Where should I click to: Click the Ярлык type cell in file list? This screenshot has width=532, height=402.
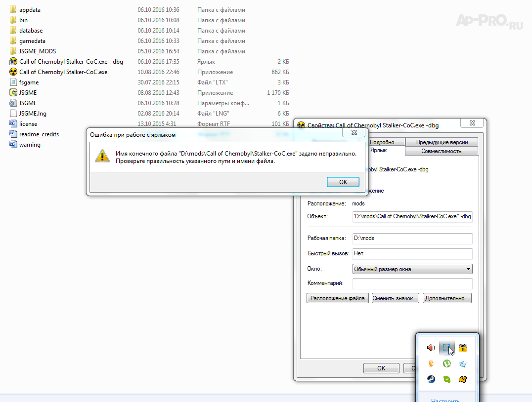pos(206,62)
